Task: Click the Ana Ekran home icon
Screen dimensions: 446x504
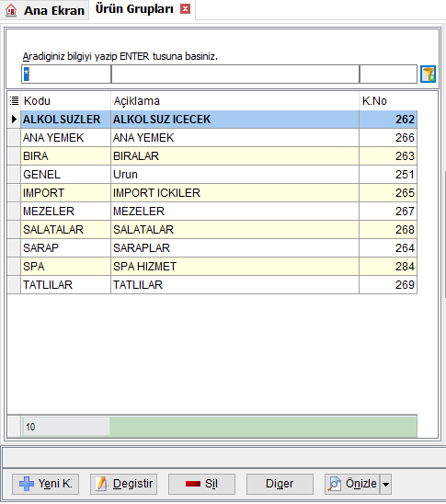Action: click(11, 10)
